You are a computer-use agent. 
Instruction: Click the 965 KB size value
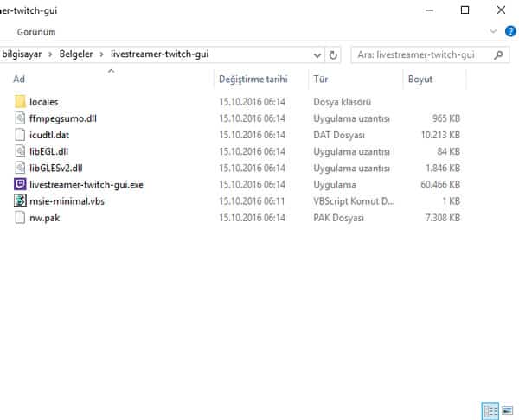click(x=445, y=118)
